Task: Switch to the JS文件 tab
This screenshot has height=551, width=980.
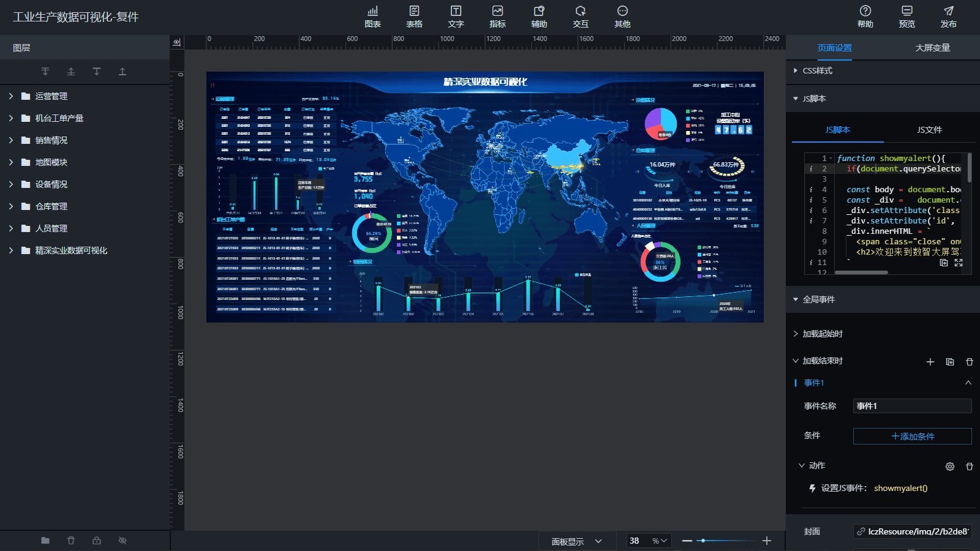Action: coord(929,130)
